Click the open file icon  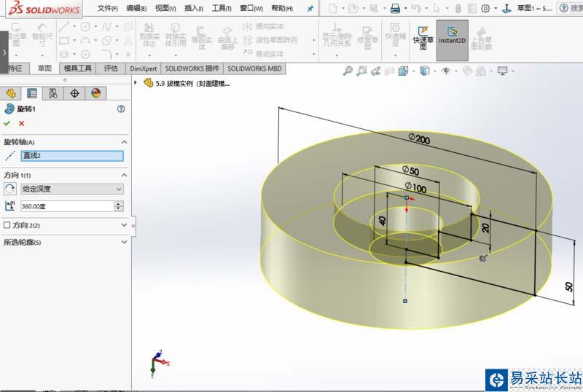pyautogui.click(x=353, y=8)
